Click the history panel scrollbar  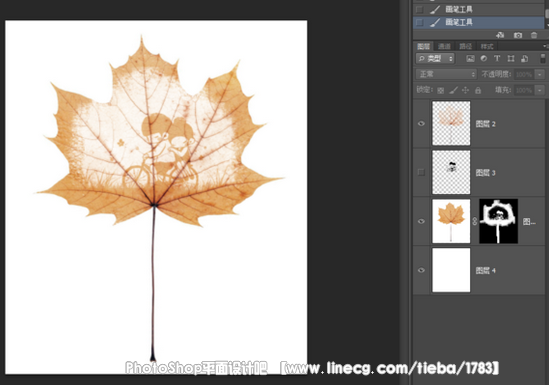click(x=547, y=14)
